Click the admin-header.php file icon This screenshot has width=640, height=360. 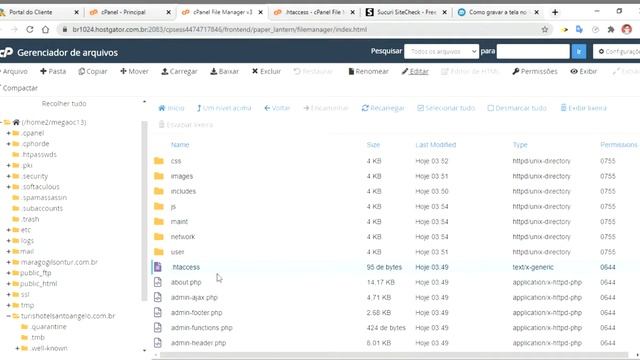point(158,343)
